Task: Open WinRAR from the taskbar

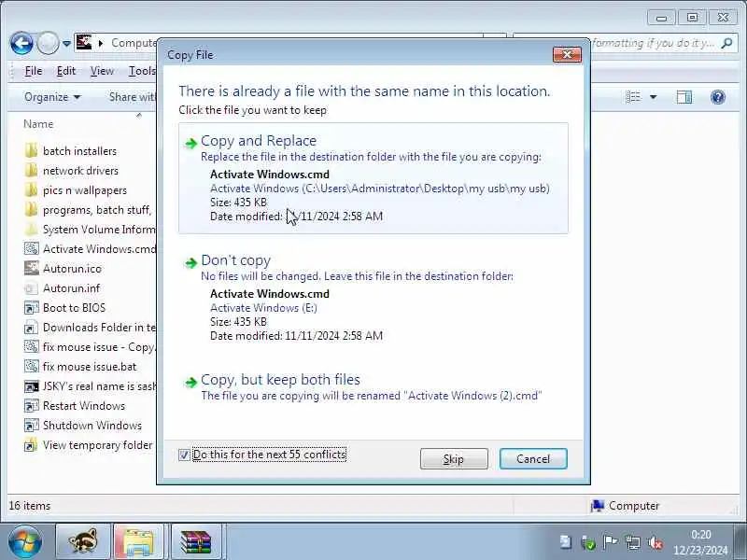Action: pyautogui.click(x=196, y=541)
